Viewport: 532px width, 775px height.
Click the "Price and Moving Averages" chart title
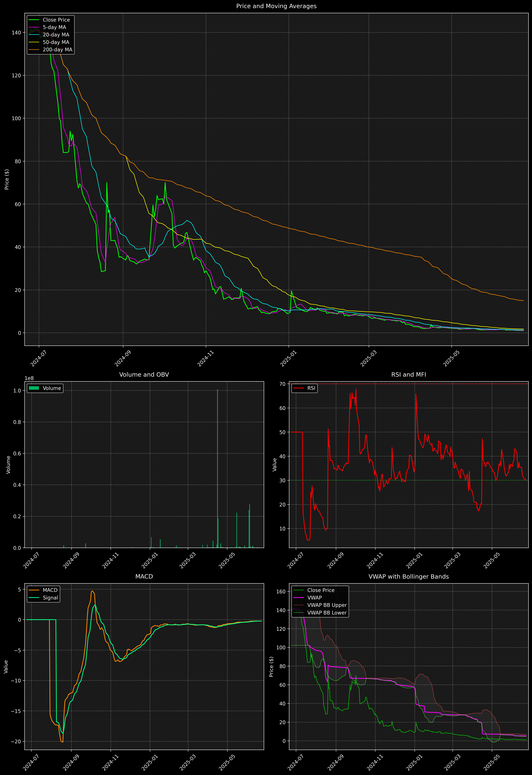(276, 6)
